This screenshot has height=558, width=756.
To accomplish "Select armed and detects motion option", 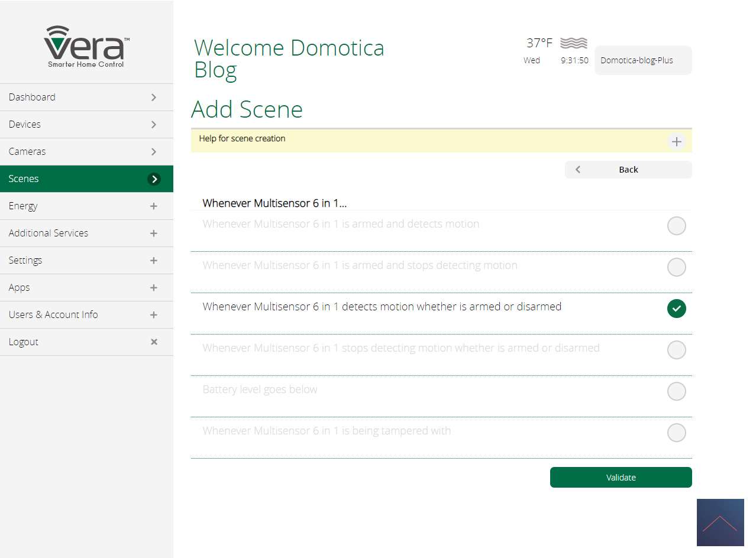I will click(x=676, y=226).
